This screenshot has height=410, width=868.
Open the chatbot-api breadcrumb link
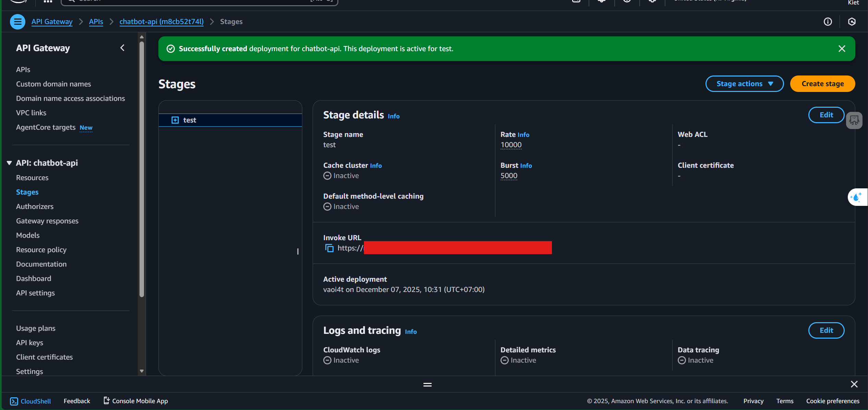click(161, 22)
